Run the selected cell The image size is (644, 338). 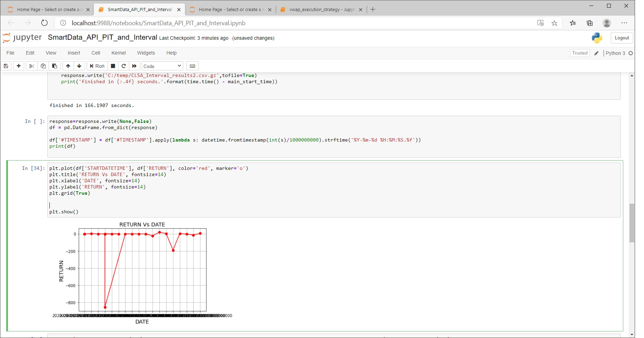[x=97, y=66]
